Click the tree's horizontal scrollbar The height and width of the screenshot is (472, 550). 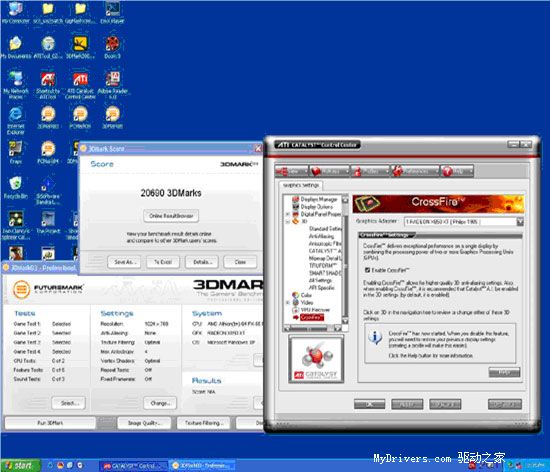pyautogui.click(x=312, y=329)
